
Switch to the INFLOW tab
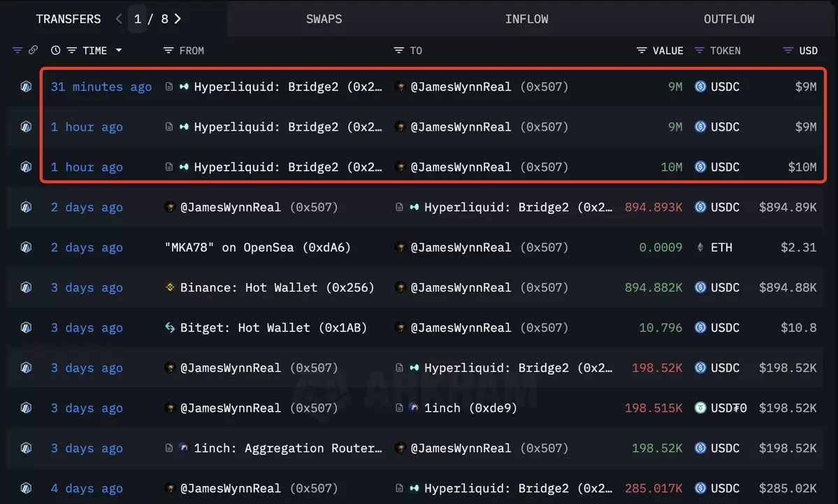[x=526, y=20]
